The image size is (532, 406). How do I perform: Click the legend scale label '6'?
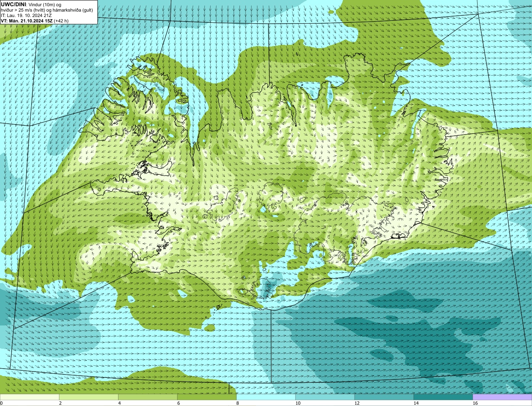coord(178,403)
